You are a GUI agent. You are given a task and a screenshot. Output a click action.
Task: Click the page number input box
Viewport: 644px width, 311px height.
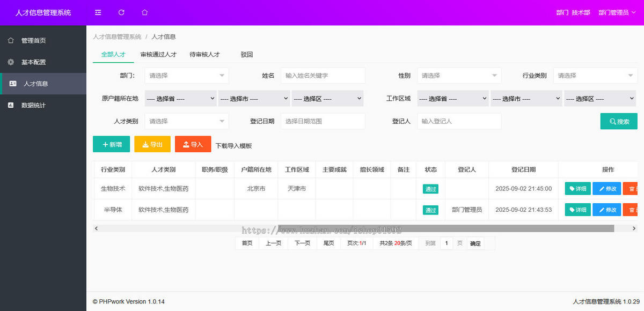pyautogui.click(x=447, y=243)
